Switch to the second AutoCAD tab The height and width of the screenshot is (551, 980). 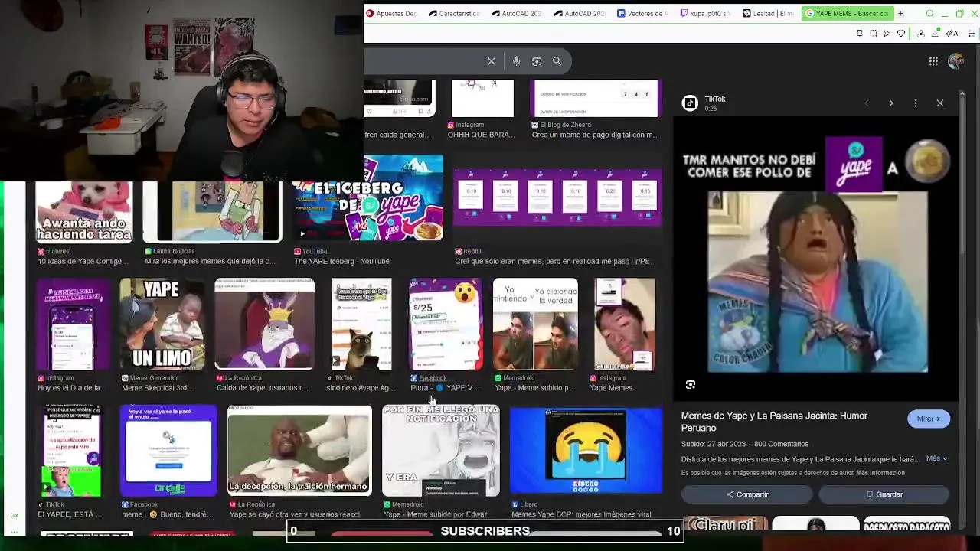pos(580,13)
